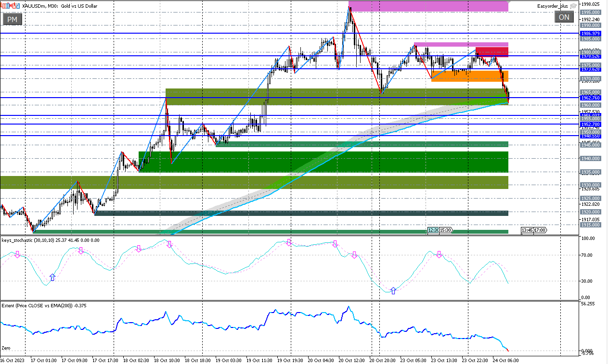
Task: Click the 1948.550 blue price label
Action: coord(590,136)
